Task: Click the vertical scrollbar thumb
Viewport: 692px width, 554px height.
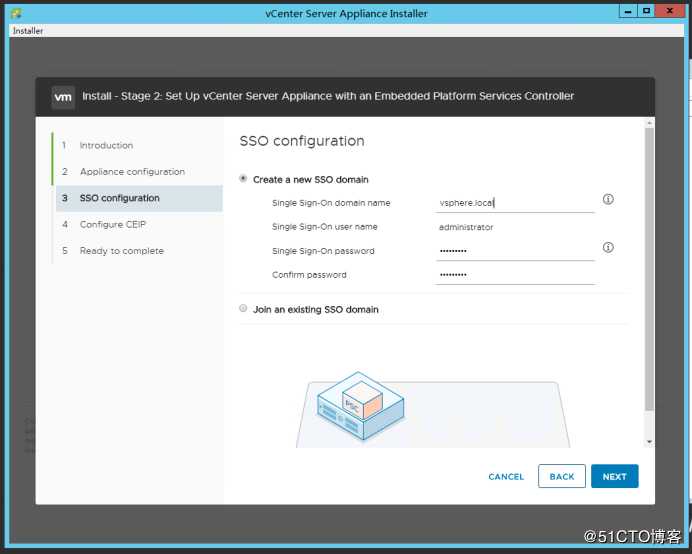Action: click(x=649, y=270)
